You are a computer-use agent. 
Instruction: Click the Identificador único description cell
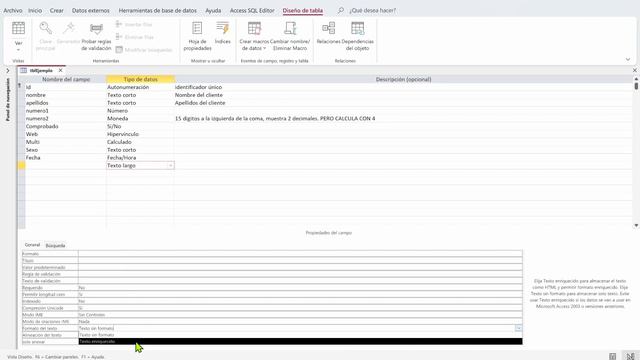[x=403, y=87]
